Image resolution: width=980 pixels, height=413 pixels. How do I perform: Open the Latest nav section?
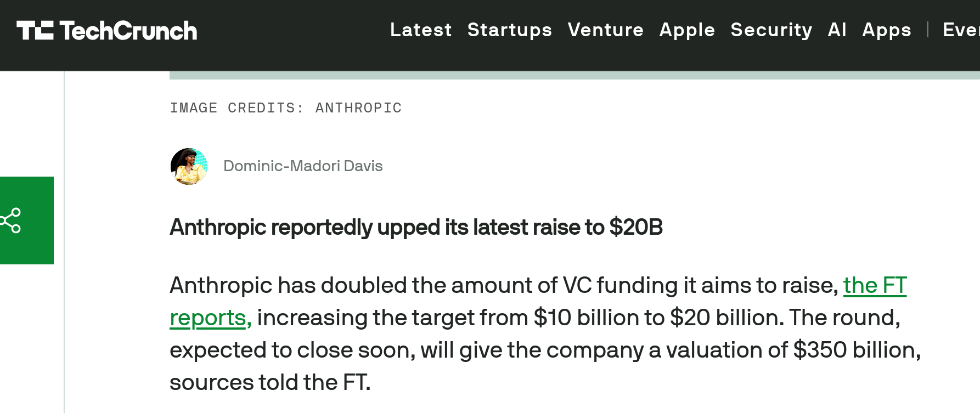coord(421,30)
